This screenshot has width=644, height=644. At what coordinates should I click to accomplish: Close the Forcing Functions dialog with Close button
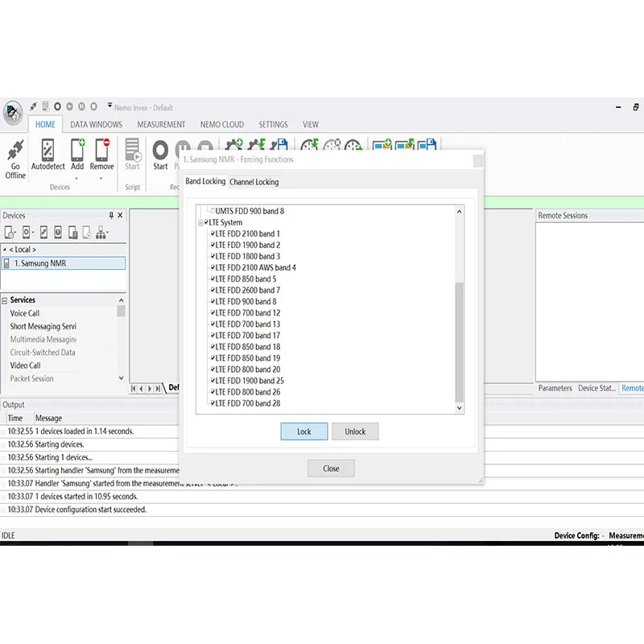[x=331, y=469]
